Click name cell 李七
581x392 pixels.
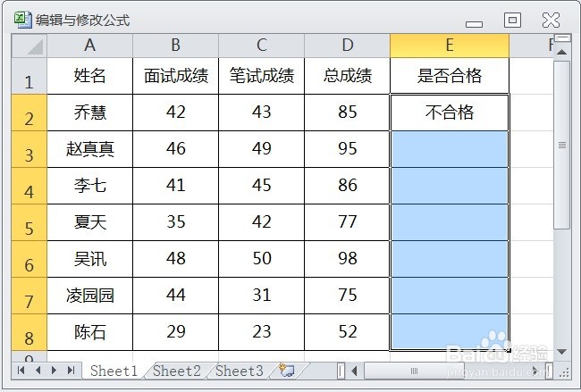[x=89, y=186]
